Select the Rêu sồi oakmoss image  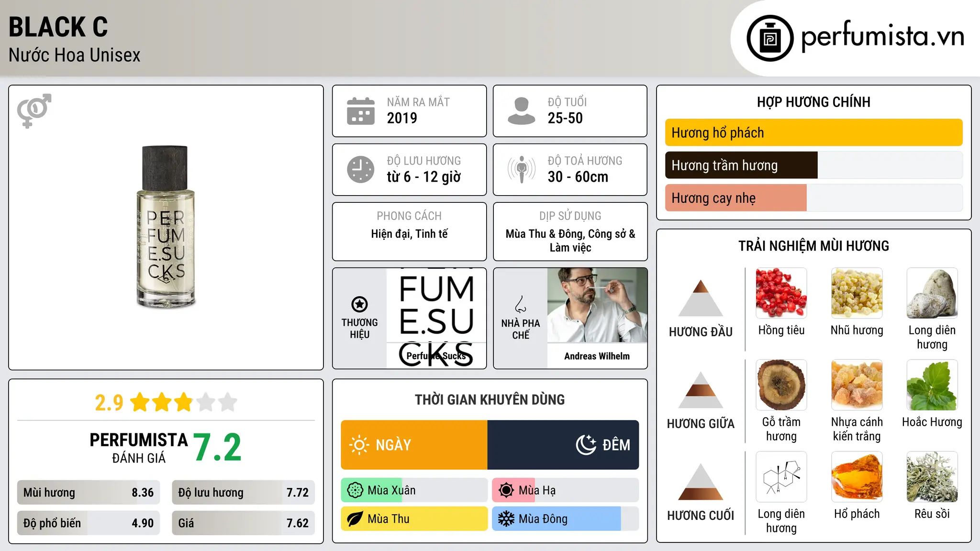(x=932, y=477)
